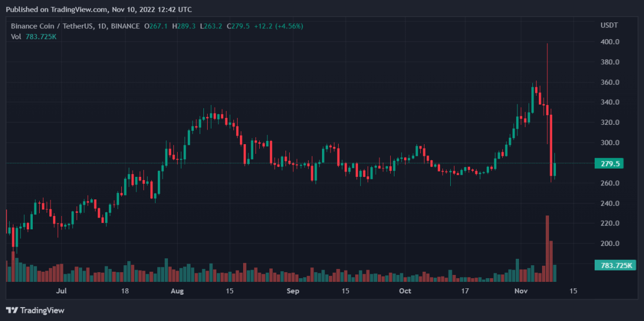Click the 320.0 price axis label
Image resolution: width=644 pixels, height=321 pixels.
click(x=610, y=123)
